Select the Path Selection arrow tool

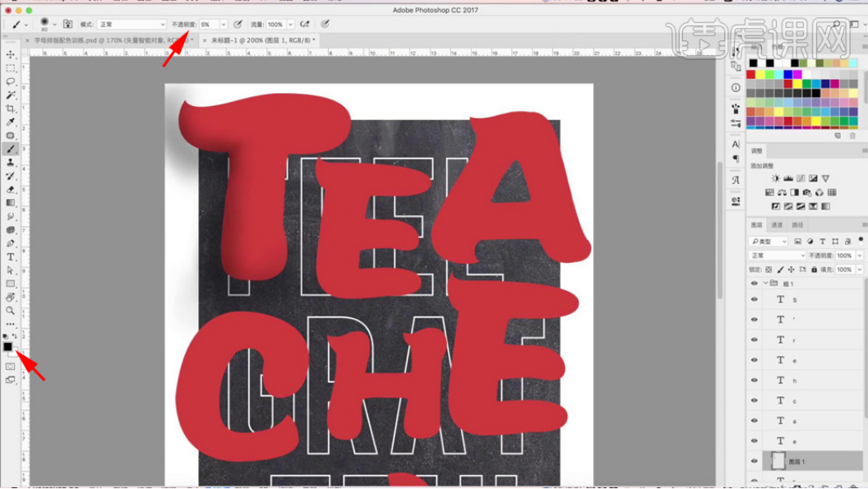(11, 270)
